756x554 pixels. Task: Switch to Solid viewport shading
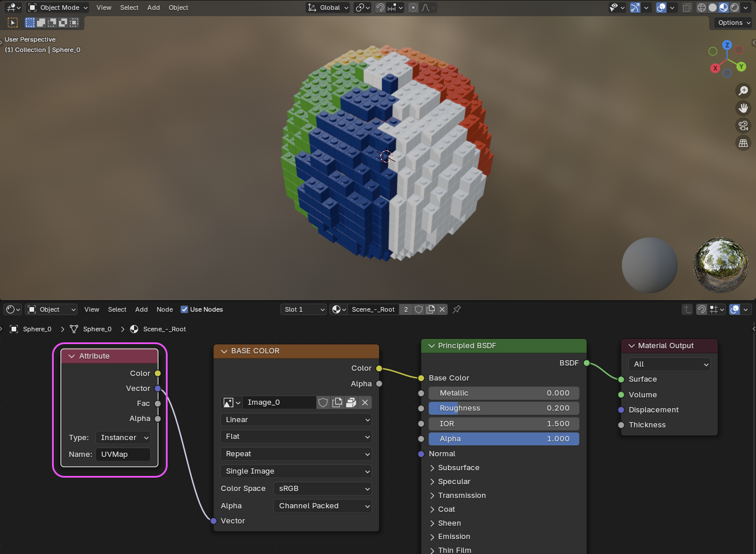tap(713, 8)
